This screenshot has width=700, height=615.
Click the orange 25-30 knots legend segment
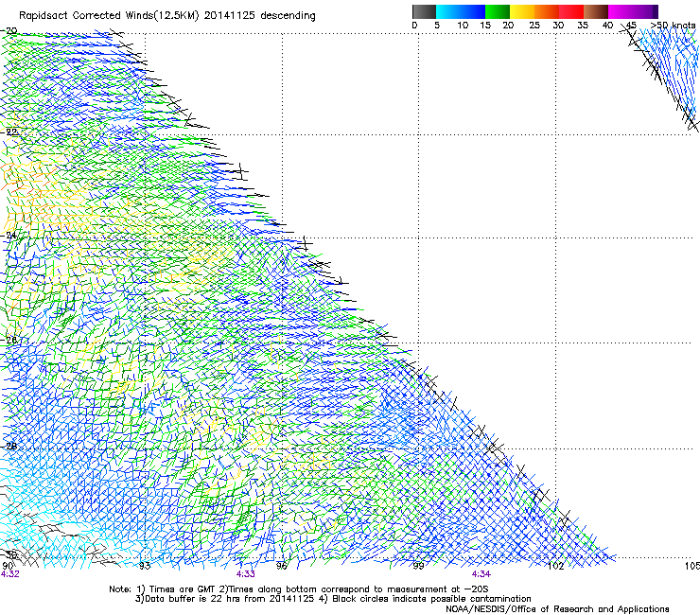click(x=547, y=11)
